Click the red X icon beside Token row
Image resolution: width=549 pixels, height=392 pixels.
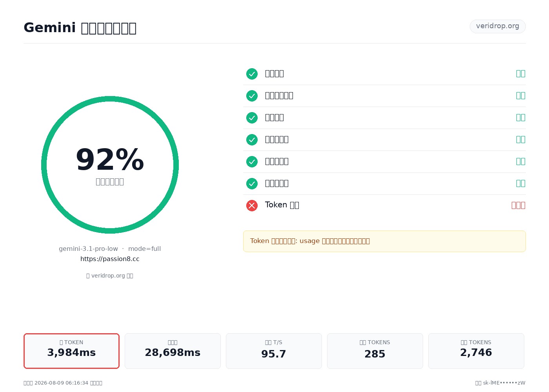252,205
